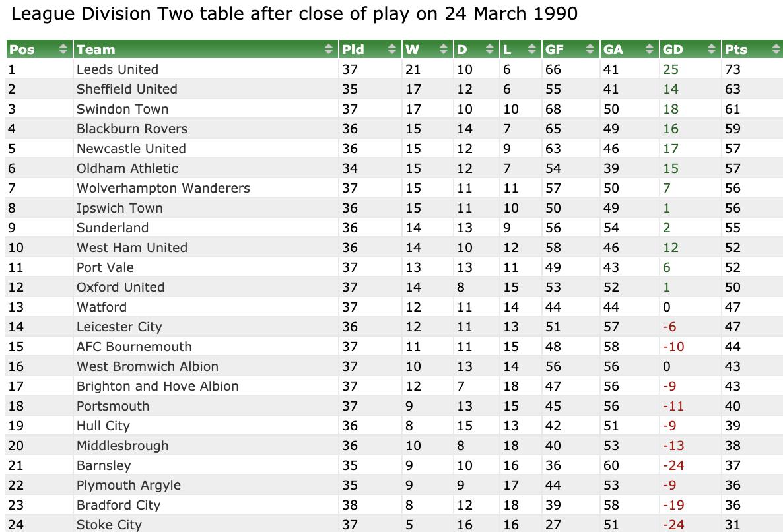Viewport: 783px width, 532px height.
Task: Click the Sheffield United team name
Action: tap(127, 89)
